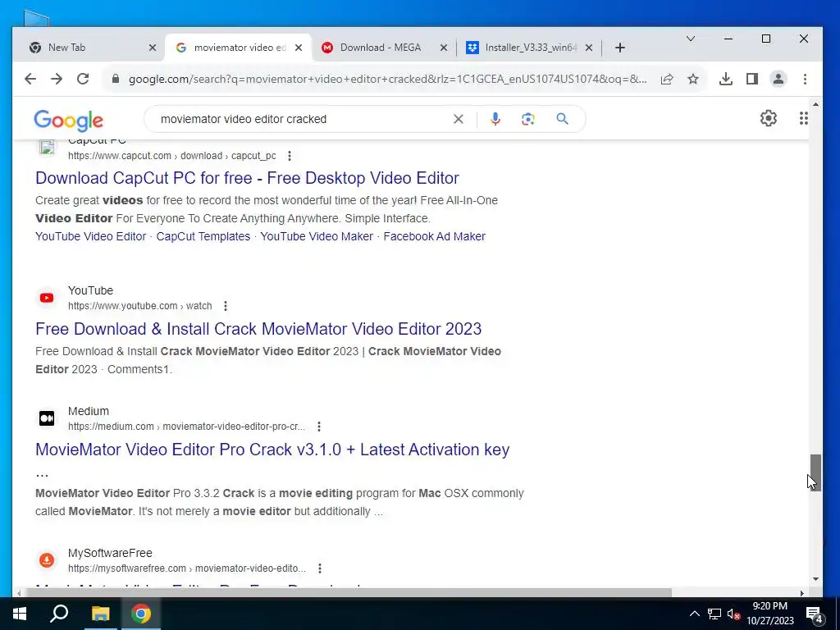Open the Windows Start menu

click(x=20, y=614)
